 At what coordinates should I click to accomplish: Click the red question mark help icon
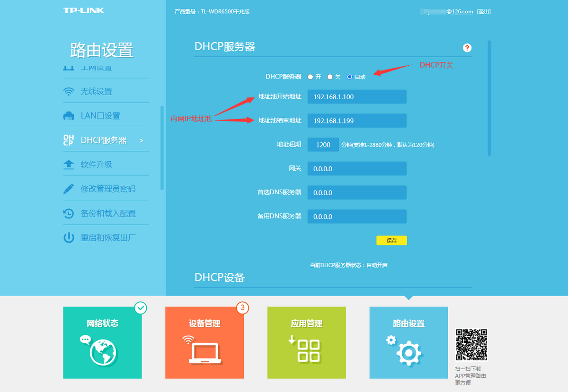click(467, 48)
